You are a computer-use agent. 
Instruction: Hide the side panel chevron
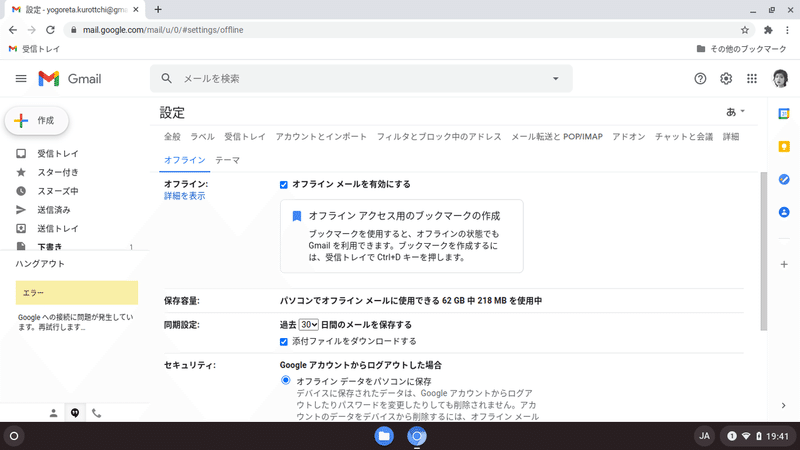click(784, 406)
